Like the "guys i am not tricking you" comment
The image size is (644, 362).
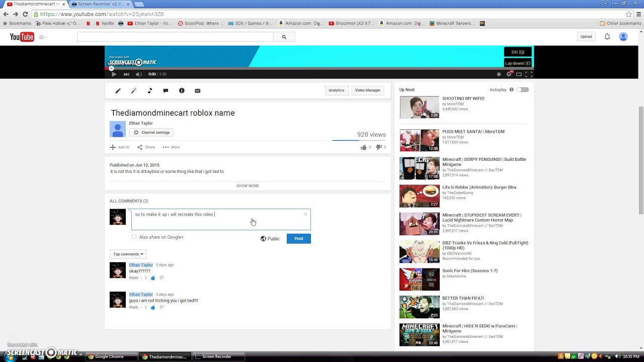(152, 307)
